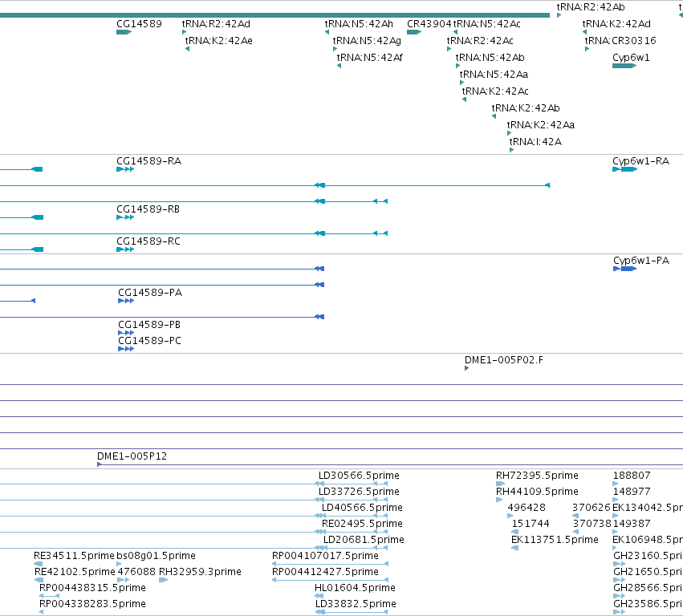Select RP004107017.5prime EST label
Screen dimensions: 683x616
(x=325, y=556)
